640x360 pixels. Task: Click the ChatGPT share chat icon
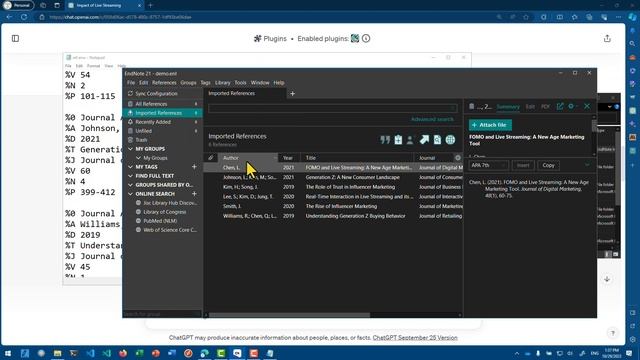pyautogui.click(x=607, y=38)
